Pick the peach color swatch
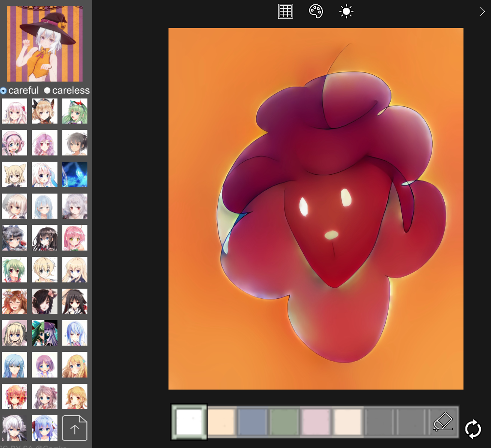This screenshot has height=448, width=491. 222,422
